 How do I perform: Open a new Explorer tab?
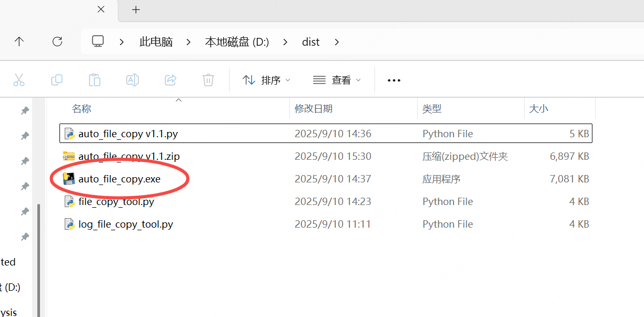click(136, 9)
